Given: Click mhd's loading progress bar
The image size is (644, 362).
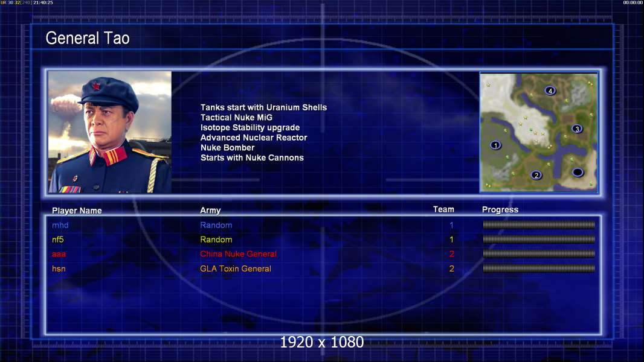Looking at the screenshot, I should (539, 224).
